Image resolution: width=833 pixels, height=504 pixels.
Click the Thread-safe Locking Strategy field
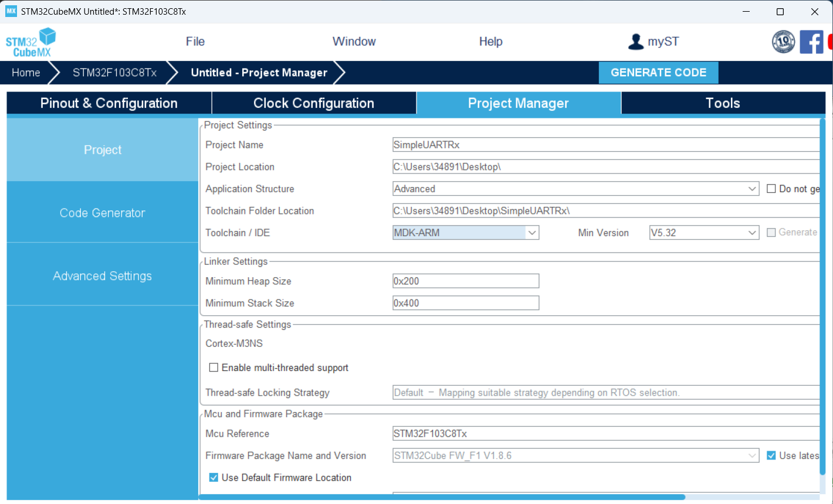click(x=606, y=393)
